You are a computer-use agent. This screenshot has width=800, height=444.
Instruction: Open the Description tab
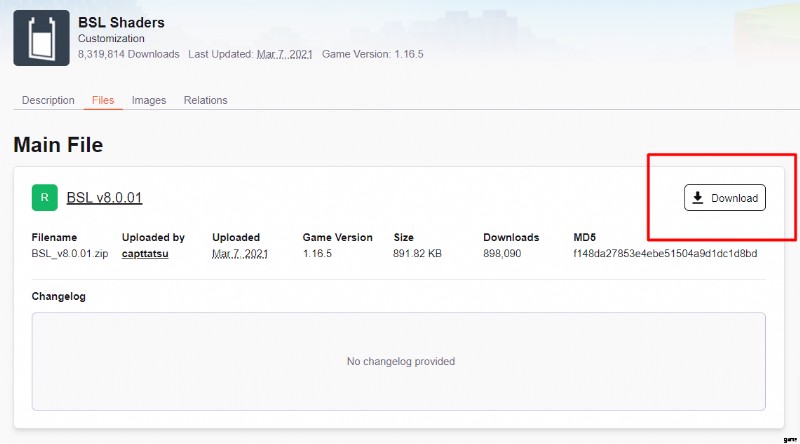tap(48, 100)
